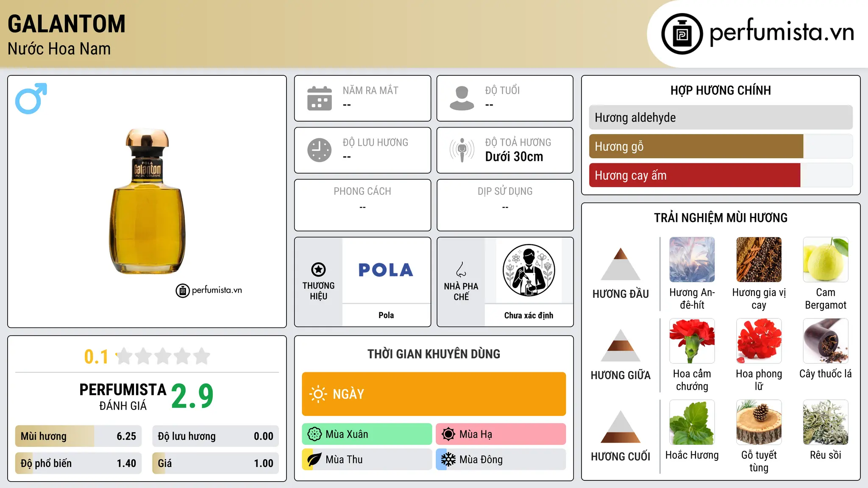Image resolution: width=868 pixels, height=488 pixels.
Task: Click the leaf icon for Mùa Thu
Action: pyautogui.click(x=314, y=460)
